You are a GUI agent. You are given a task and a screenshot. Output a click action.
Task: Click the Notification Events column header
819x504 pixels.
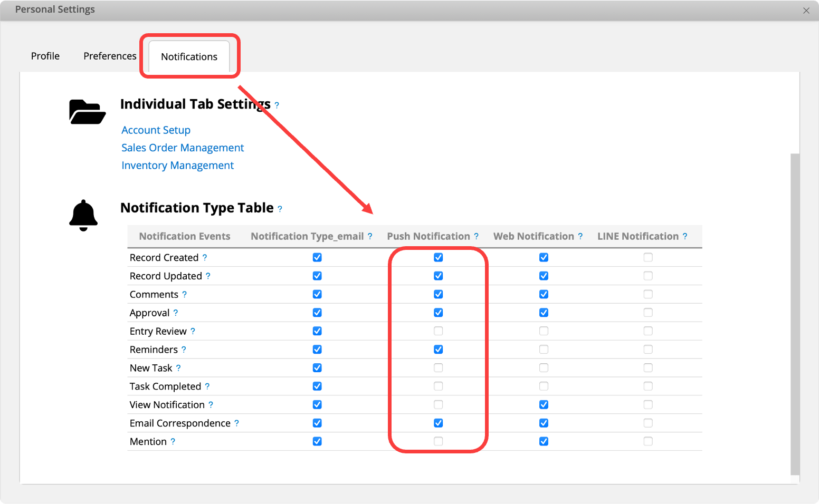tap(185, 236)
